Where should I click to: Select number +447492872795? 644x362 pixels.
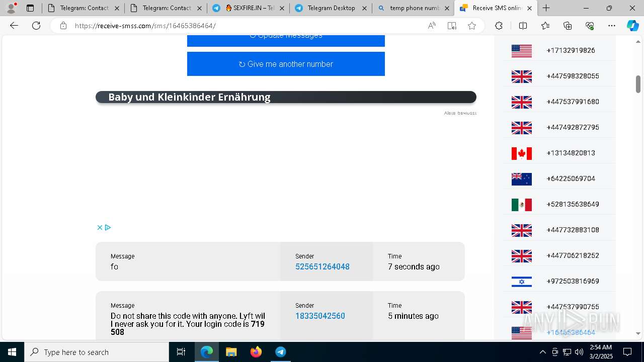click(x=573, y=127)
